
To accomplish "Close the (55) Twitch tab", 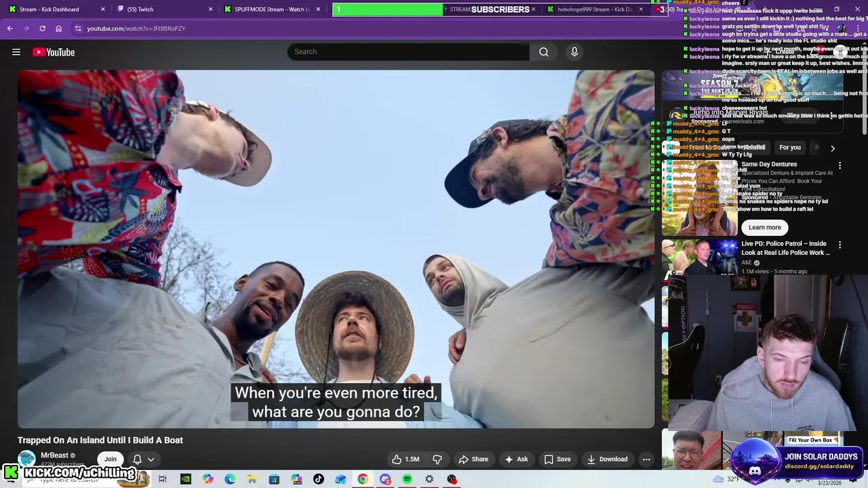I will tap(210, 9).
